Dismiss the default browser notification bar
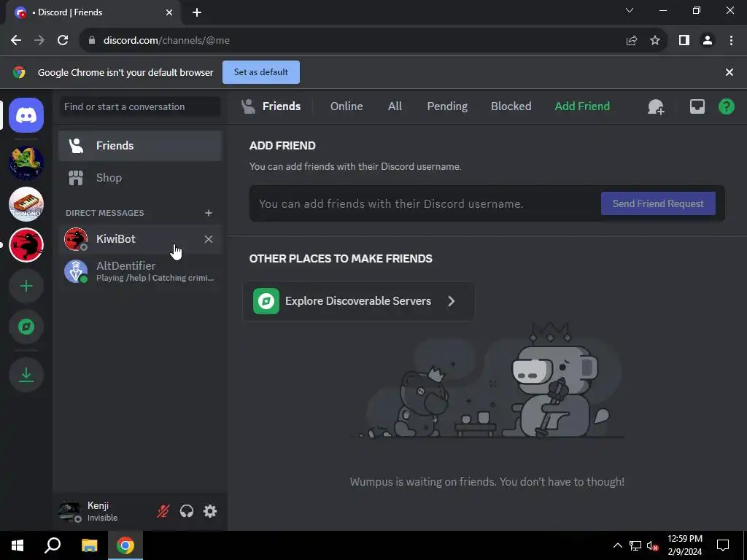Screen dimensions: 747x560 tap(729, 72)
